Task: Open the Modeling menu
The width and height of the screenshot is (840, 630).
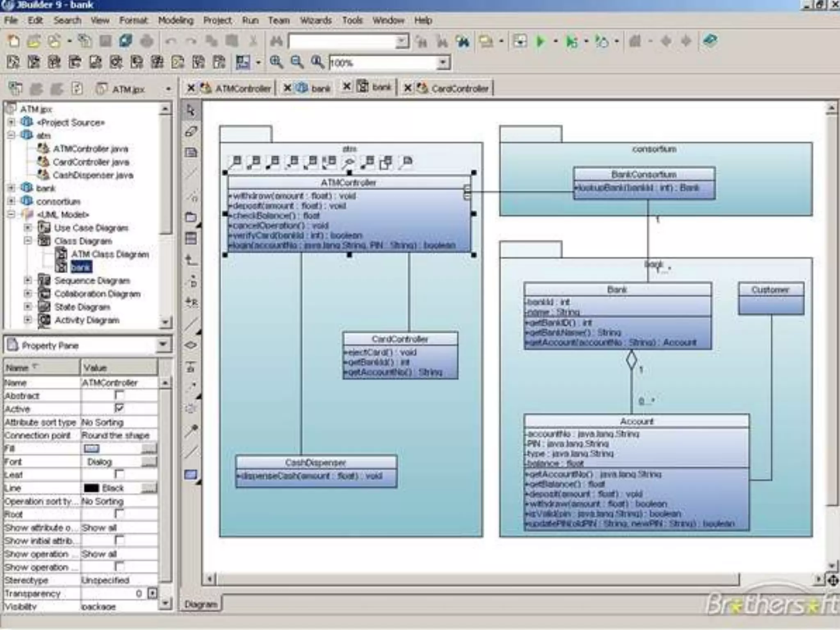Action: pos(176,21)
